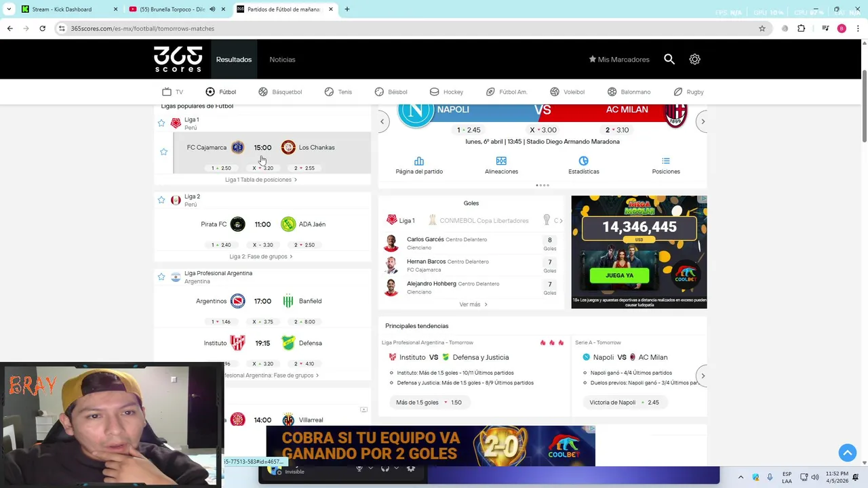Go to previous featured match arrow
Screen dimensions: 868x488
(x=382, y=121)
